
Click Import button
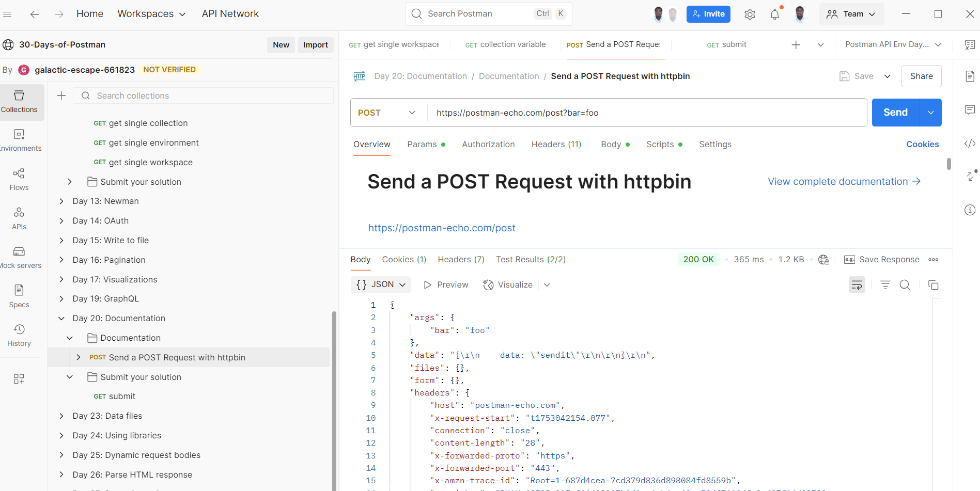coord(315,45)
